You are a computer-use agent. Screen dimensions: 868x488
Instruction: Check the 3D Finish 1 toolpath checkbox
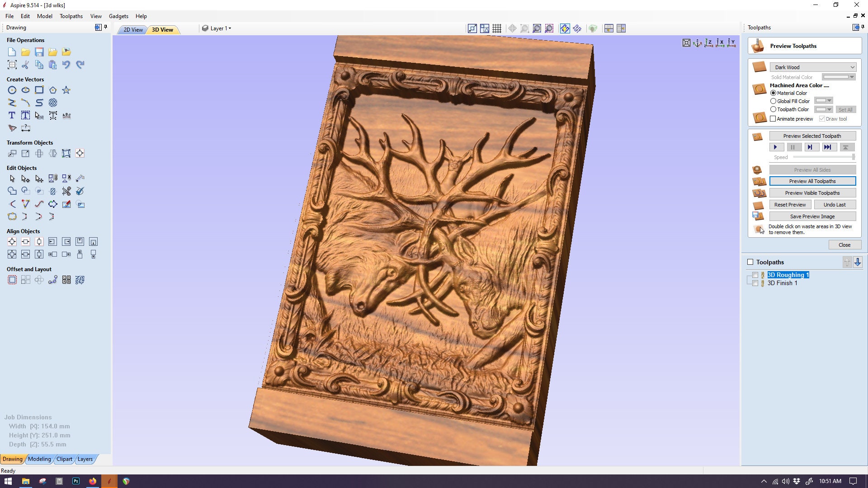click(755, 283)
